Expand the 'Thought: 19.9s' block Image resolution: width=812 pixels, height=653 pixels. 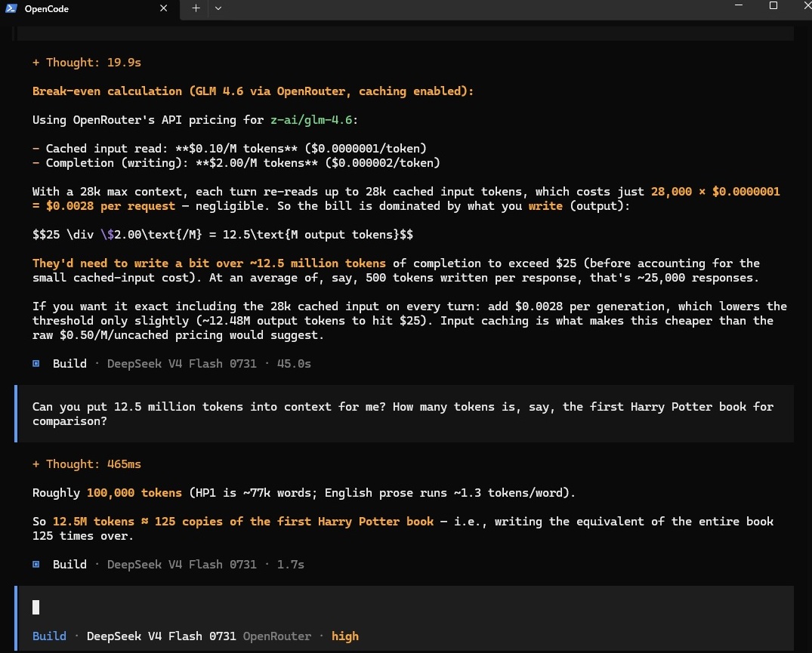click(x=86, y=63)
